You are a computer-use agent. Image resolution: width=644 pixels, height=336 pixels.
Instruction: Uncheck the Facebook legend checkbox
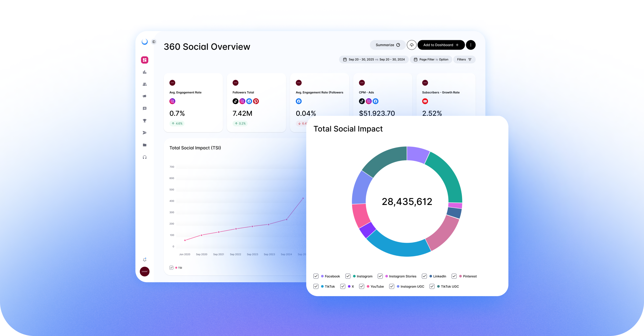[316, 276]
